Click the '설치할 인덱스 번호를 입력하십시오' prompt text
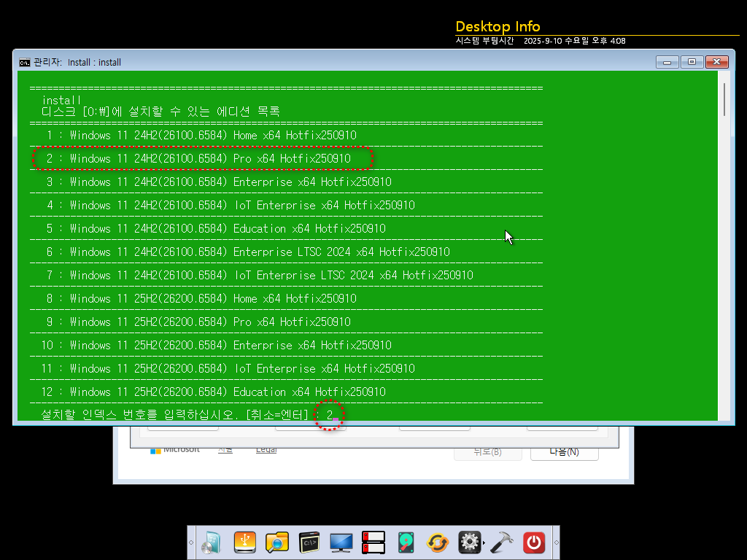 (139, 415)
